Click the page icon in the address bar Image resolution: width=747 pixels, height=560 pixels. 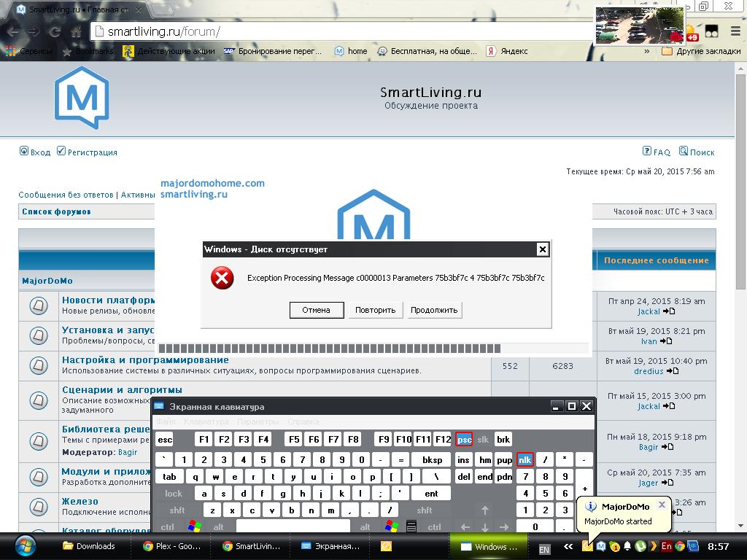(x=99, y=31)
